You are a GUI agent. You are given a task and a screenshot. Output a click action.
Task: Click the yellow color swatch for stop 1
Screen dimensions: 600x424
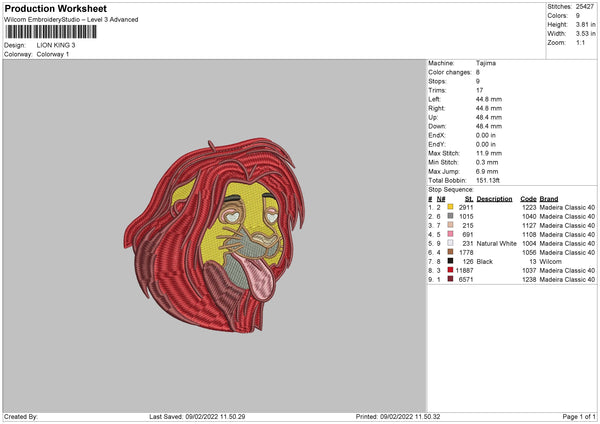pyautogui.click(x=451, y=207)
